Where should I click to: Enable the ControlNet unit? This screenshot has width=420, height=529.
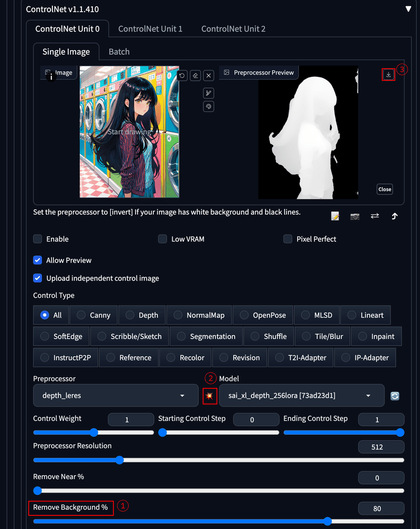tap(37, 239)
